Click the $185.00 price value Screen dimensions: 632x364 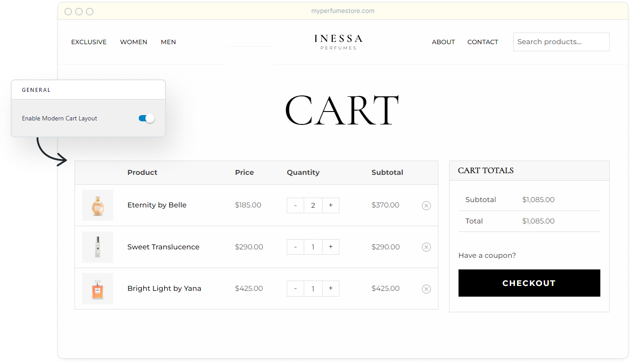[x=248, y=205]
